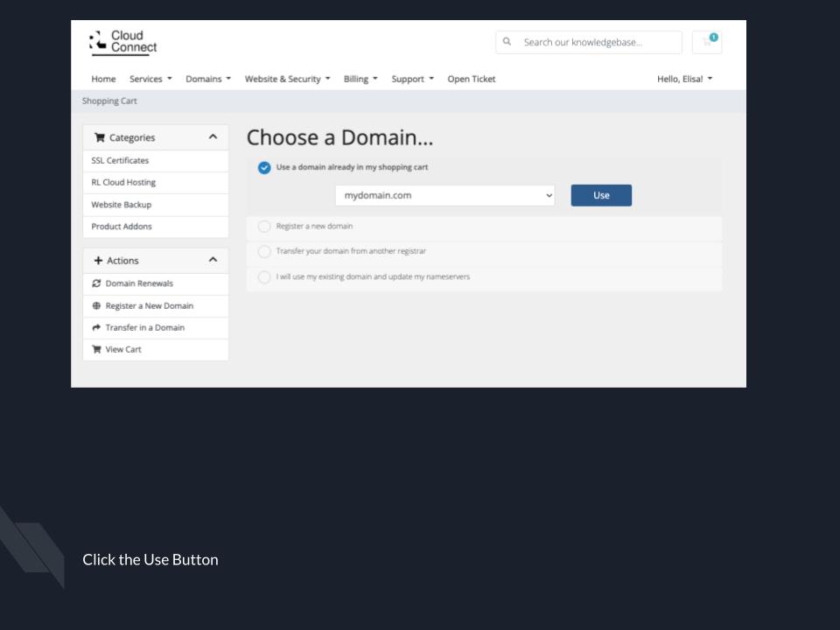The image size is (840, 630).
Task: Open Website Backup category
Action: tap(156, 205)
